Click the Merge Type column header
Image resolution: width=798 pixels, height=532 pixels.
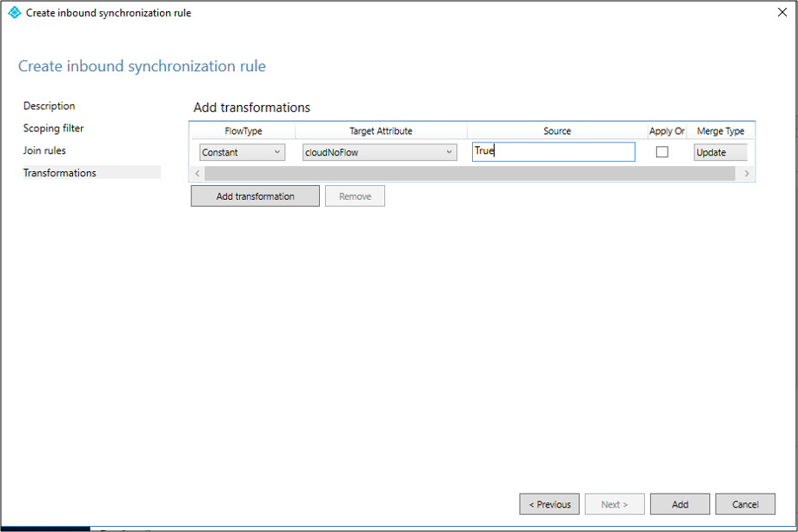721,131
